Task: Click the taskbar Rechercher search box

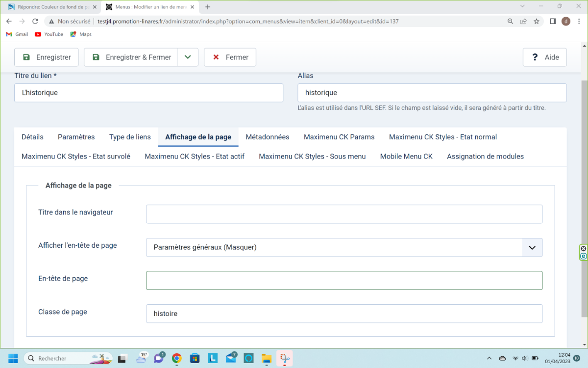Action: coord(68,358)
